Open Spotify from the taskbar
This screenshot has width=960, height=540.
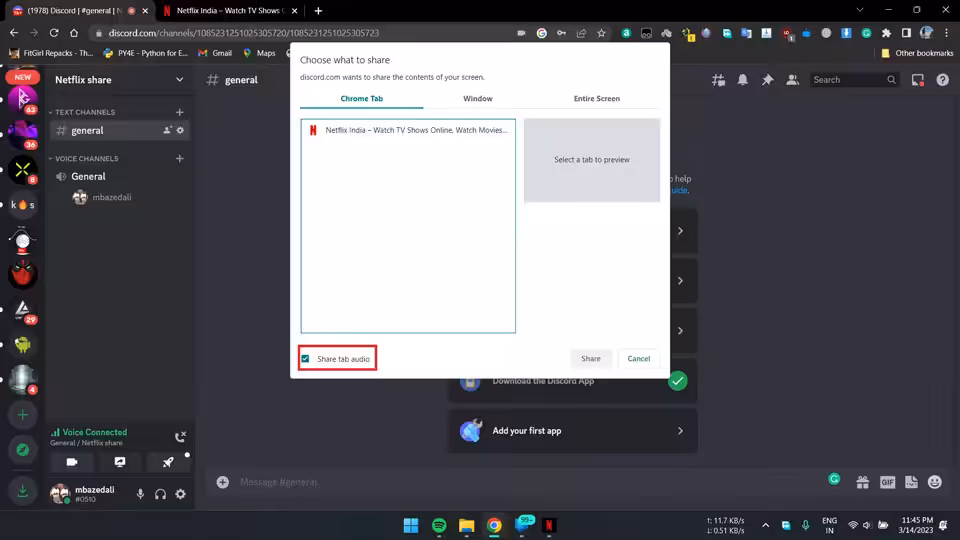pos(439,525)
